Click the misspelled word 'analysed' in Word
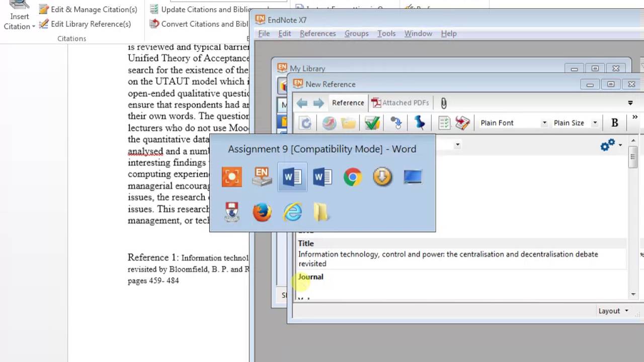 145,151
